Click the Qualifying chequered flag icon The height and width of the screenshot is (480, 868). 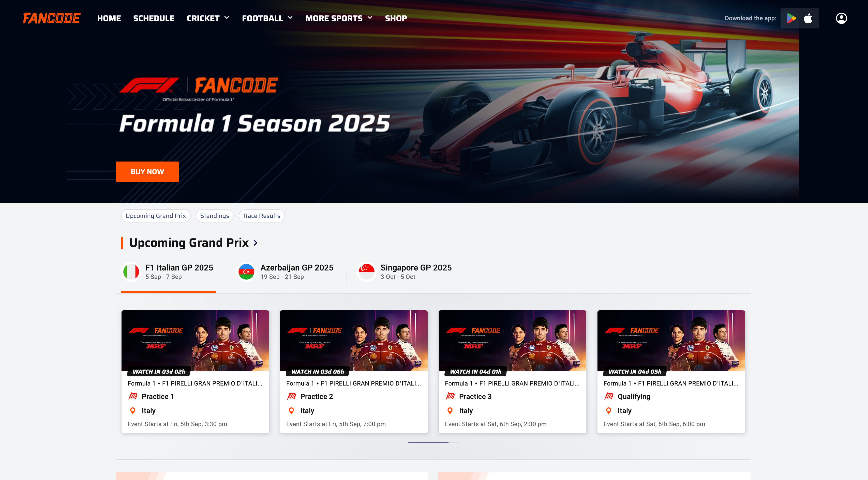click(609, 396)
